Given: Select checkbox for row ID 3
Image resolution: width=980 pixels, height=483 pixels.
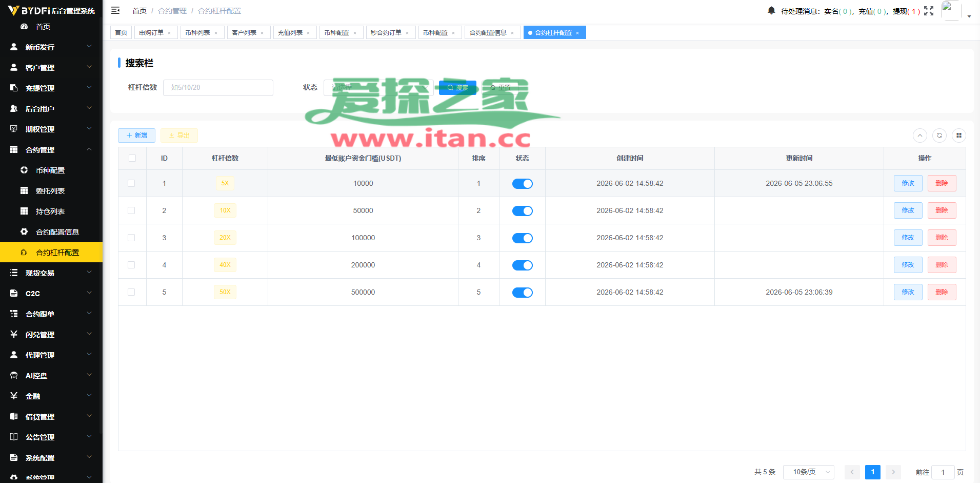Looking at the screenshot, I should (131, 238).
